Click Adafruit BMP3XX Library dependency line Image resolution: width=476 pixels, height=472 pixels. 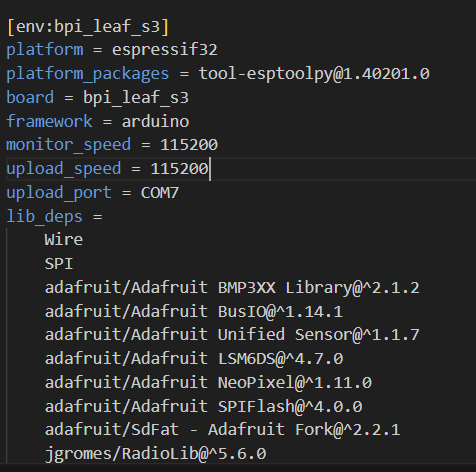232,288
